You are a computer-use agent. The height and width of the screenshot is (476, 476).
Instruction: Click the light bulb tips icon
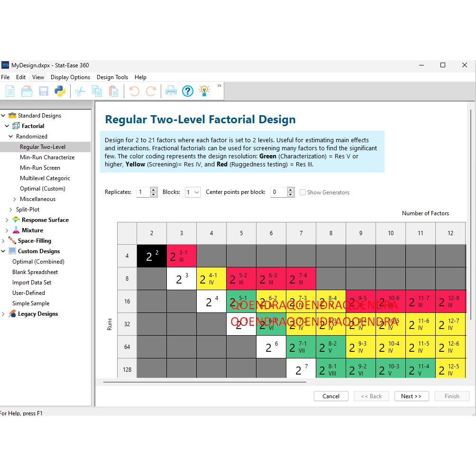(204, 91)
